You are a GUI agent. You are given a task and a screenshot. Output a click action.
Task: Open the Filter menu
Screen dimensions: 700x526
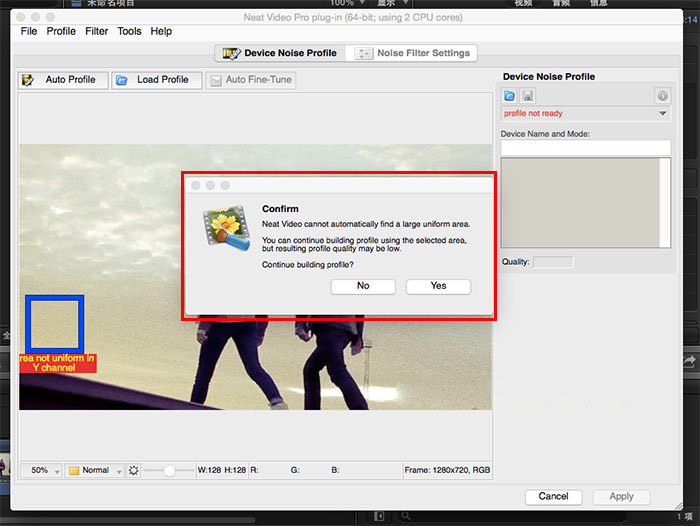[x=96, y=31]
